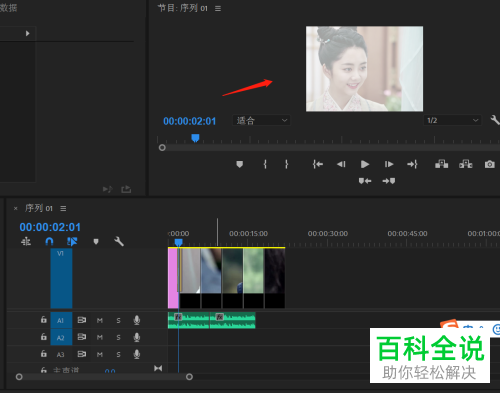Open the timeline panel menu
This screenshot has height=393, width=500.
click(63, 208)
